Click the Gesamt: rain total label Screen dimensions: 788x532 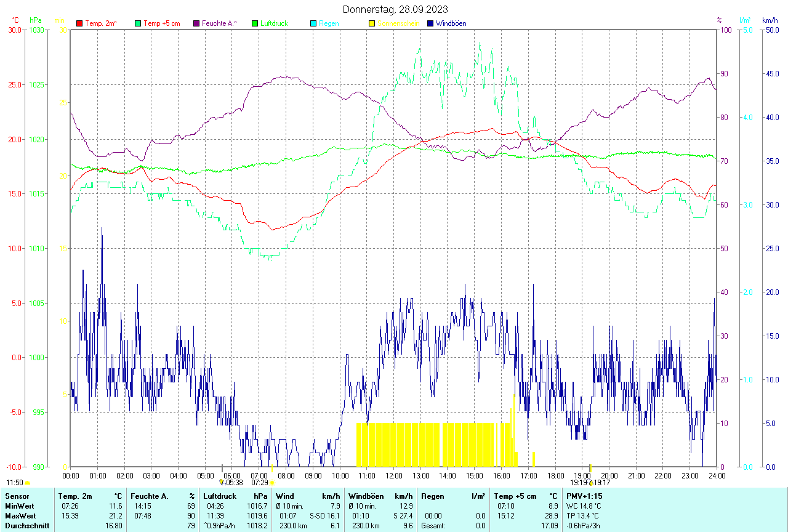432,526
